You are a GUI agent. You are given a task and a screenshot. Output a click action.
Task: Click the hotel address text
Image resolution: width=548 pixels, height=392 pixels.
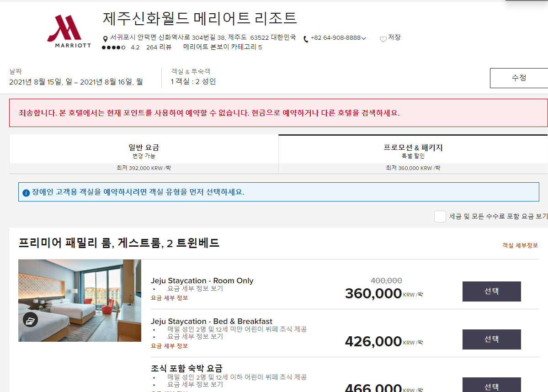(203, 37)
